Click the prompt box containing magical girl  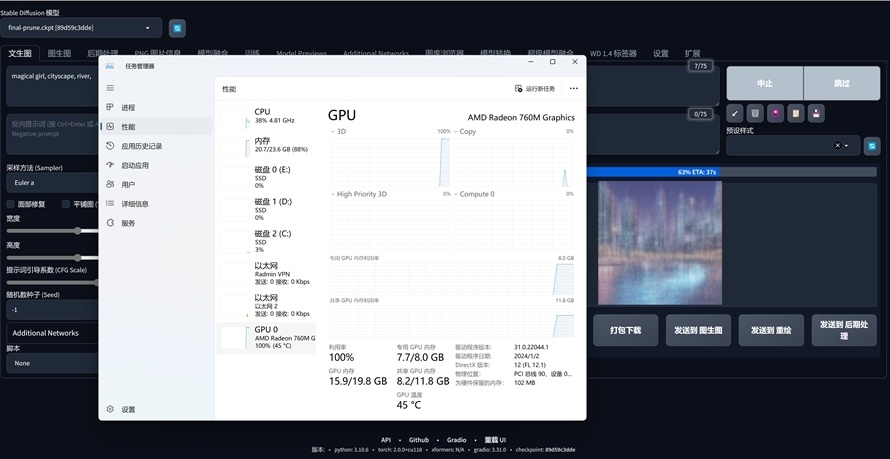click(x=53, y=86)
